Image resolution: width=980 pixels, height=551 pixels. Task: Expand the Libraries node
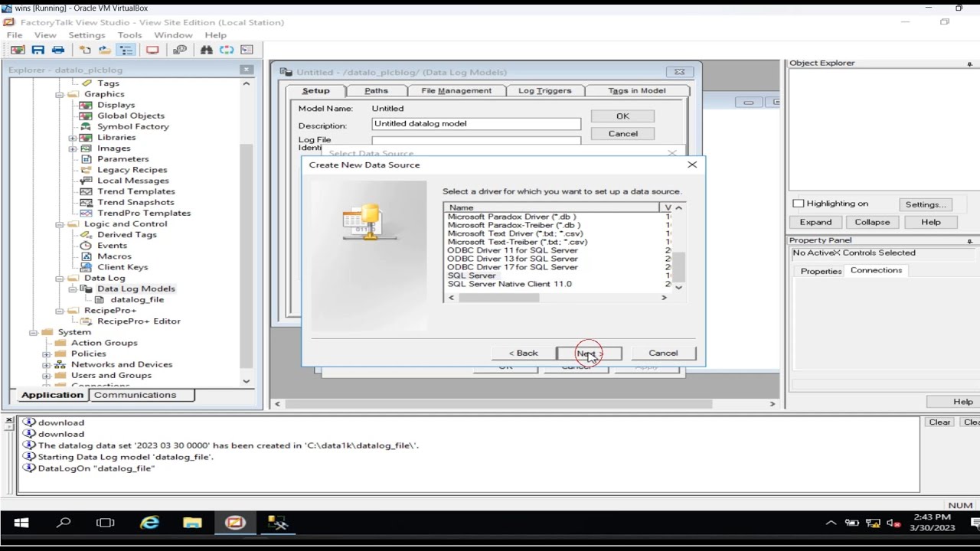73,138
